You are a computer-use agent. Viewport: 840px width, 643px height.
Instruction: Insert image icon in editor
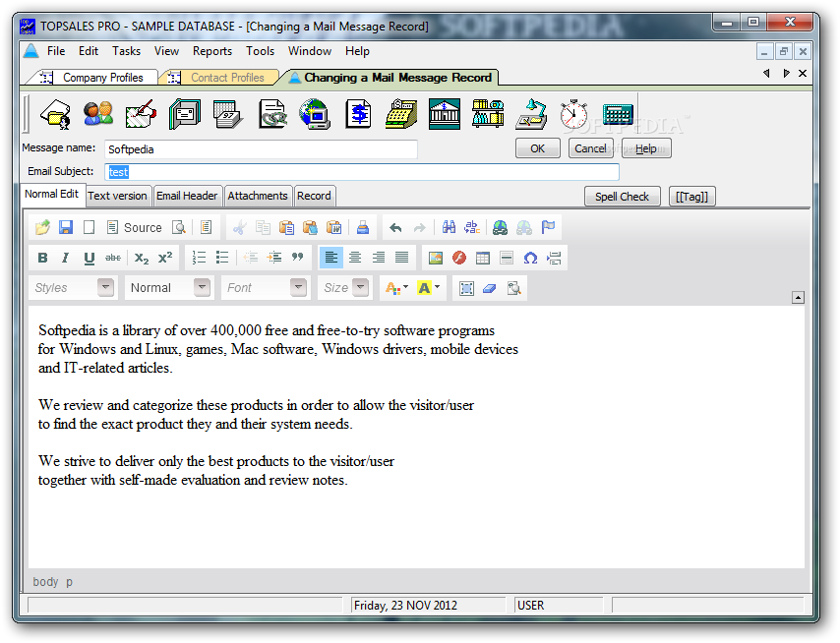click(436, 258)
